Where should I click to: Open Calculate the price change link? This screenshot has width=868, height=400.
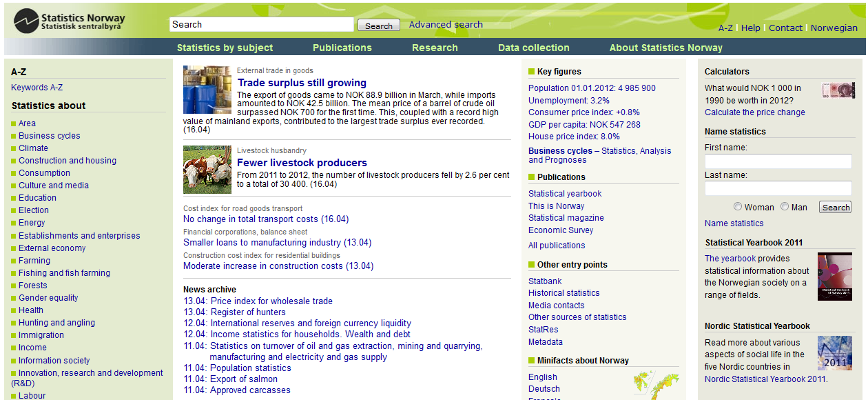click(x=754, y=112)
